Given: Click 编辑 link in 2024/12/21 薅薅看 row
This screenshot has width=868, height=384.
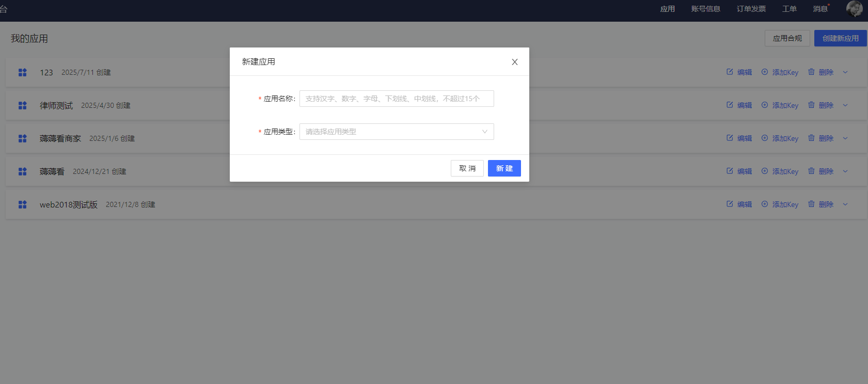Looking at the screenshot, I should 745,171.
